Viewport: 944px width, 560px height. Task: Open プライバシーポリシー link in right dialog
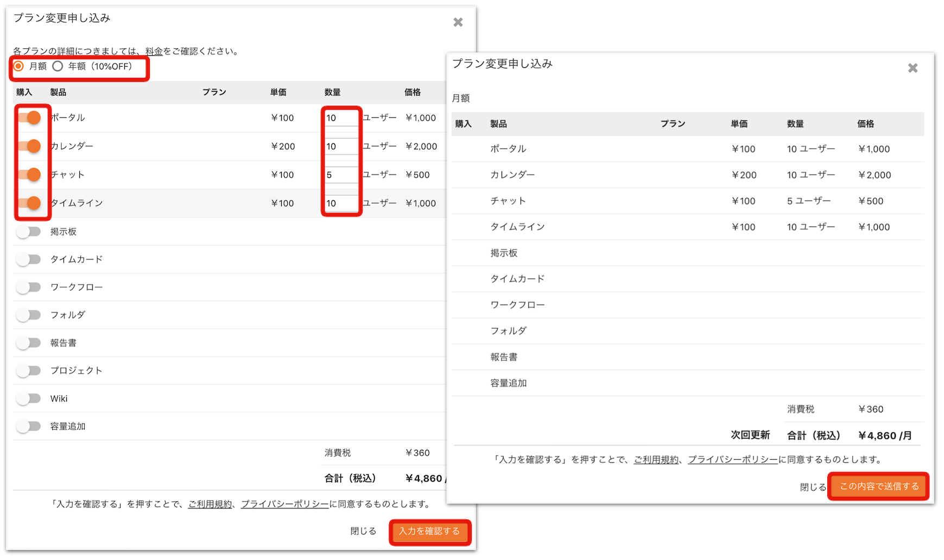[x=732, y=460]
